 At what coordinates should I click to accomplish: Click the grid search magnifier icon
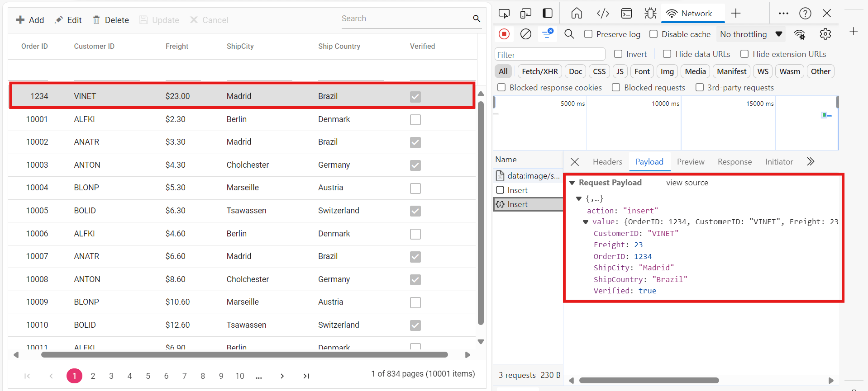pos(476,19)
